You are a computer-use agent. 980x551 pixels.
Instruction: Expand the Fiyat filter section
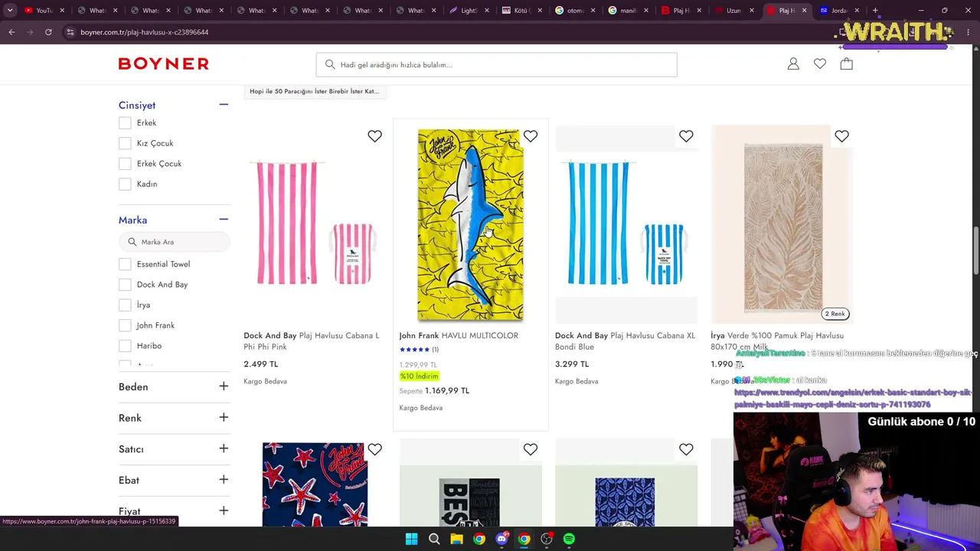point(224,510)
